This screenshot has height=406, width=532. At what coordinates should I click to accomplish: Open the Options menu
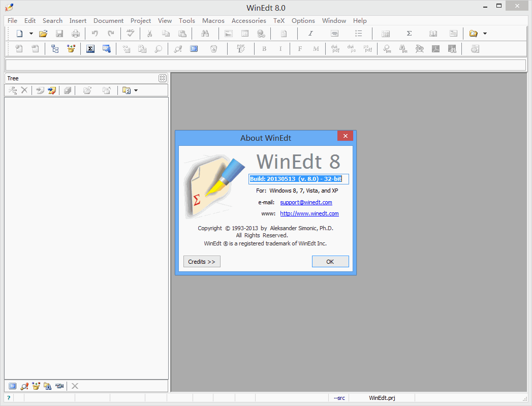(x=303, y=21)
